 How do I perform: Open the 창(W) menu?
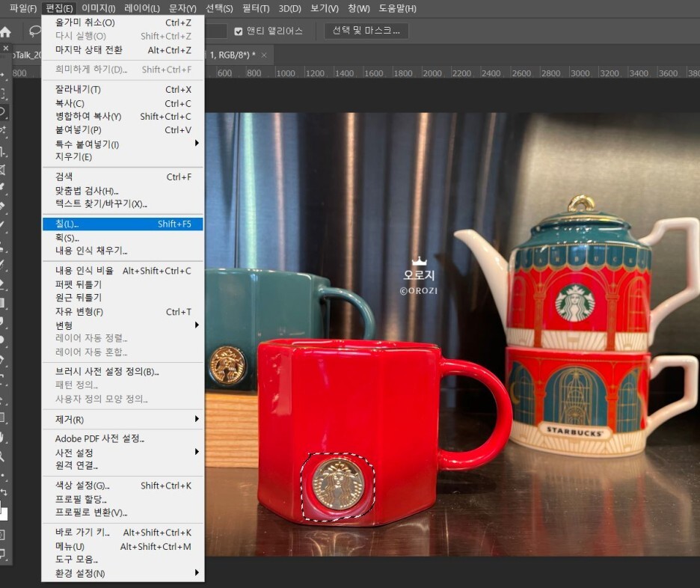click(359, 8)
